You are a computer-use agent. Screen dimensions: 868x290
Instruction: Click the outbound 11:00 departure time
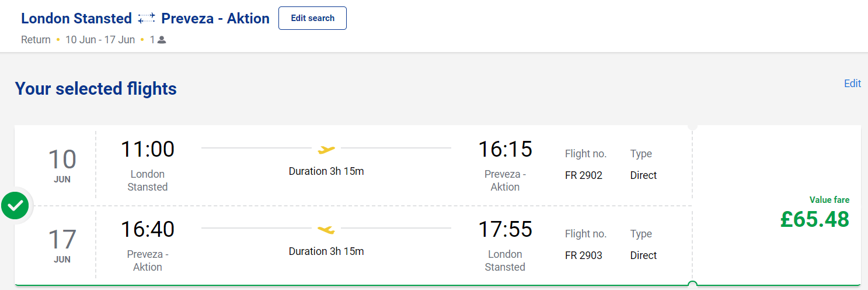click(148, 149)
